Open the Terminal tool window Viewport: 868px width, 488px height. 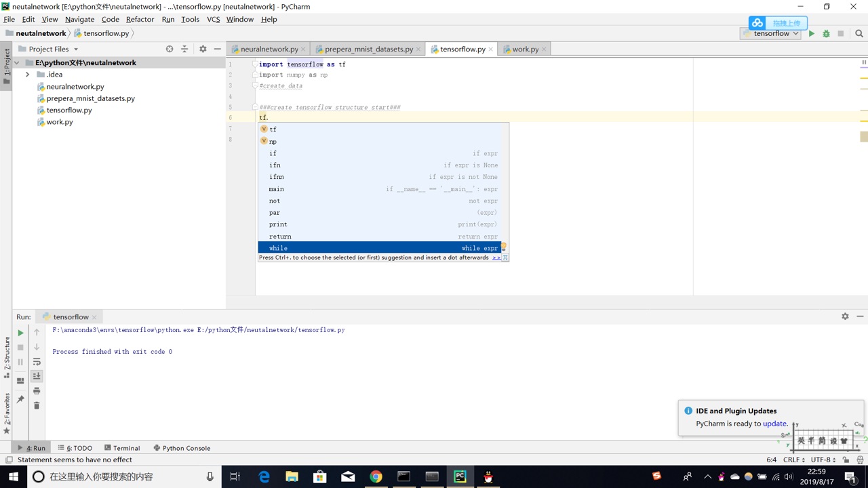(122, 448)
